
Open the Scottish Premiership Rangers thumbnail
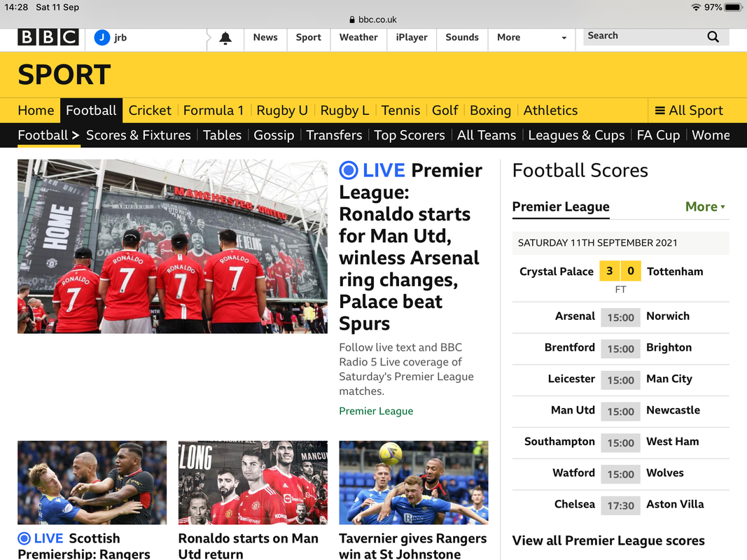point(92,482)
